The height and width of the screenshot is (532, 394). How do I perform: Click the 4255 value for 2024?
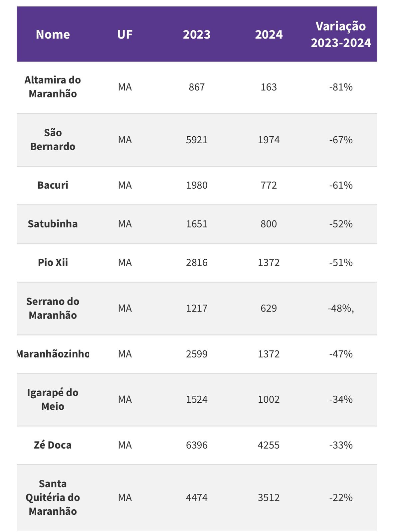(269, 445)
